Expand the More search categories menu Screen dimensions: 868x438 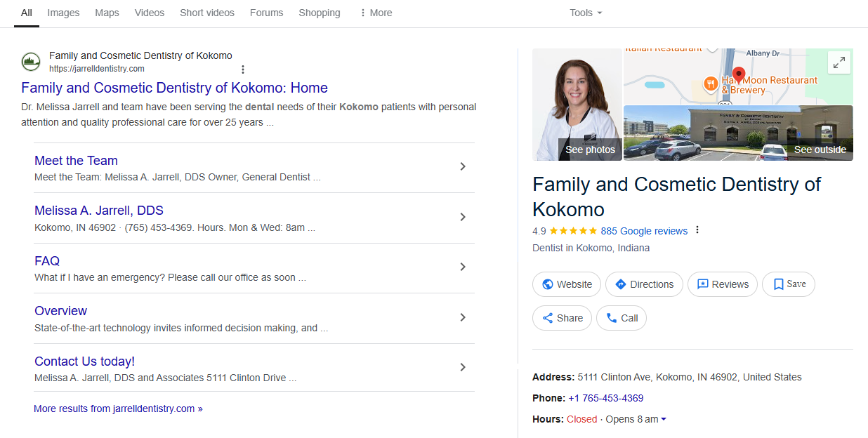[376, 13]
